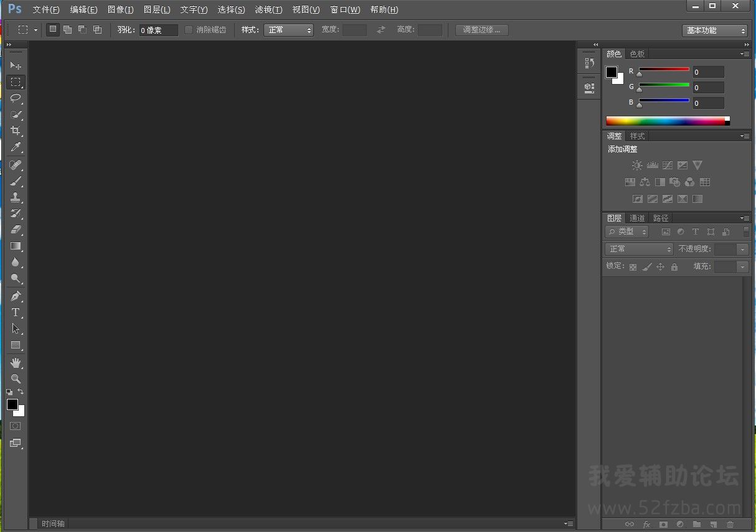Toggle lock transparent pixels checkerboard icon
This screenshot has height=532, width=756.
coord(633,267)
